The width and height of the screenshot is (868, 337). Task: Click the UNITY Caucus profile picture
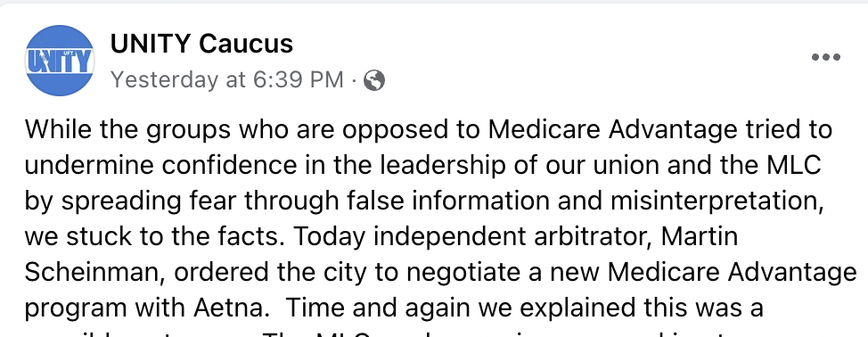pyautogui.click(x=60, y=61)
